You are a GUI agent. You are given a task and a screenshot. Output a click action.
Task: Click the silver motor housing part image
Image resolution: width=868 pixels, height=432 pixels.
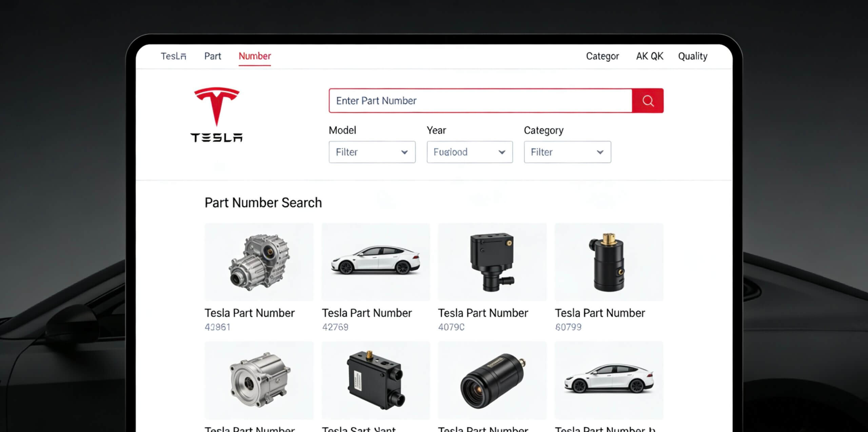tap(259, 380)
